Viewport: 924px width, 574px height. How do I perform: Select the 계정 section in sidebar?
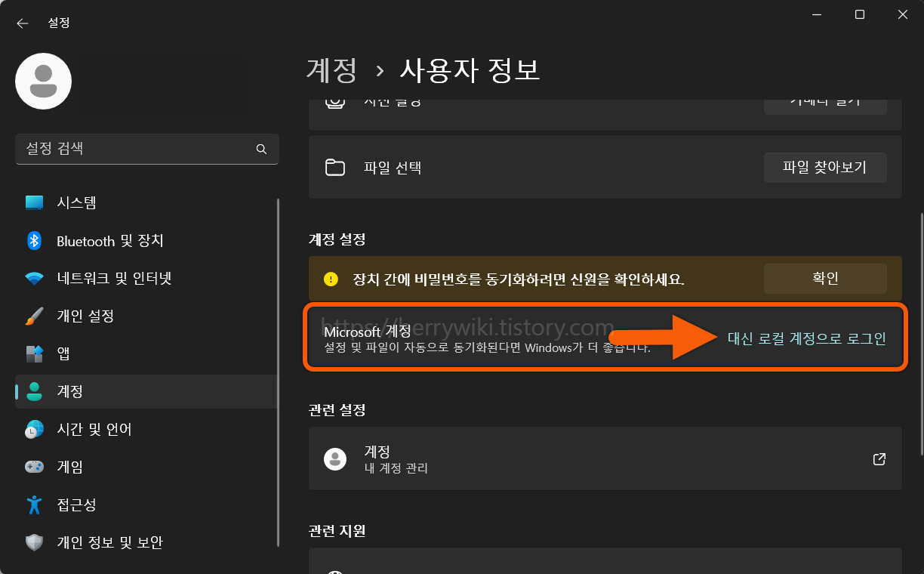[70, 391]
